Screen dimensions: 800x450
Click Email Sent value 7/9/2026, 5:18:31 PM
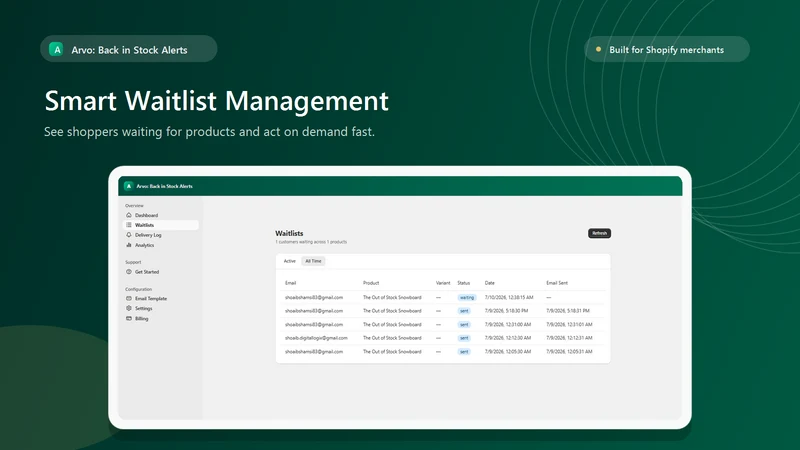coord(568,311)
